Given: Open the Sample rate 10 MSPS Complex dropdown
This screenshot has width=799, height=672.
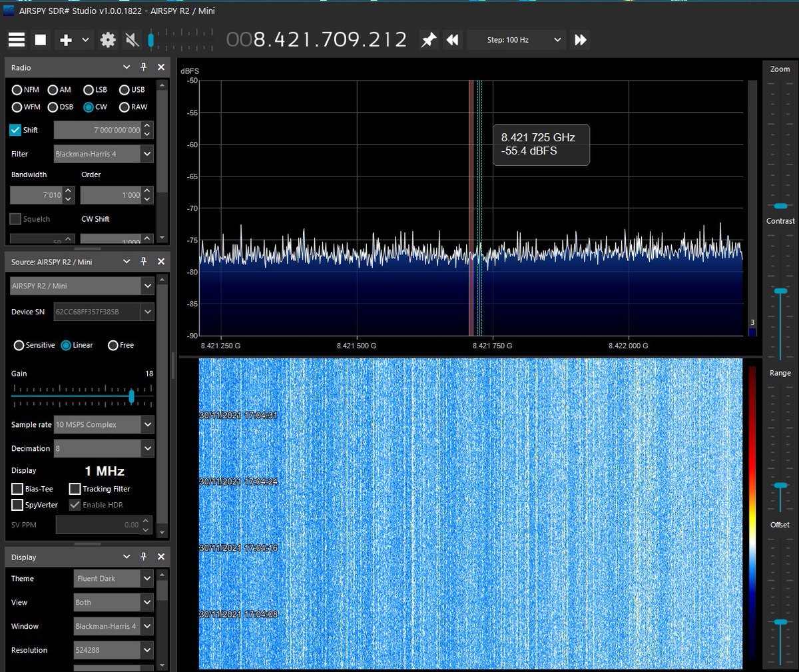Looking at the screenshot, I should 103,425.
